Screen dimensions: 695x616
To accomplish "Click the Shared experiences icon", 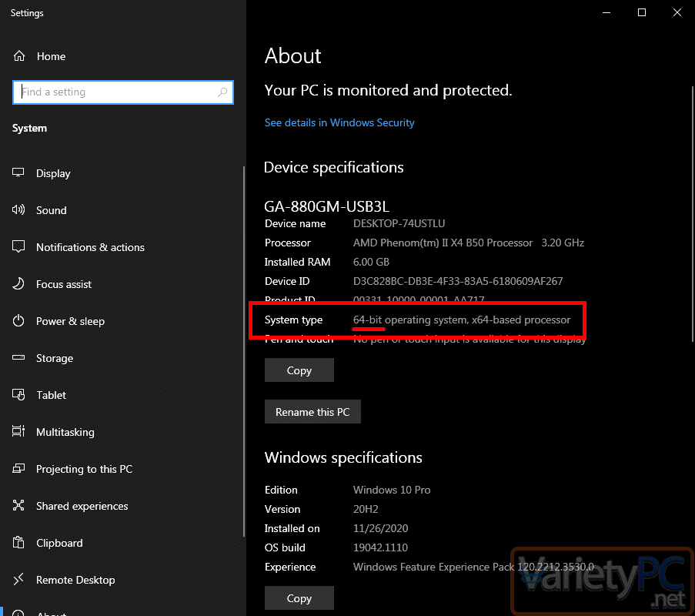I will click(x=18, y=505).
